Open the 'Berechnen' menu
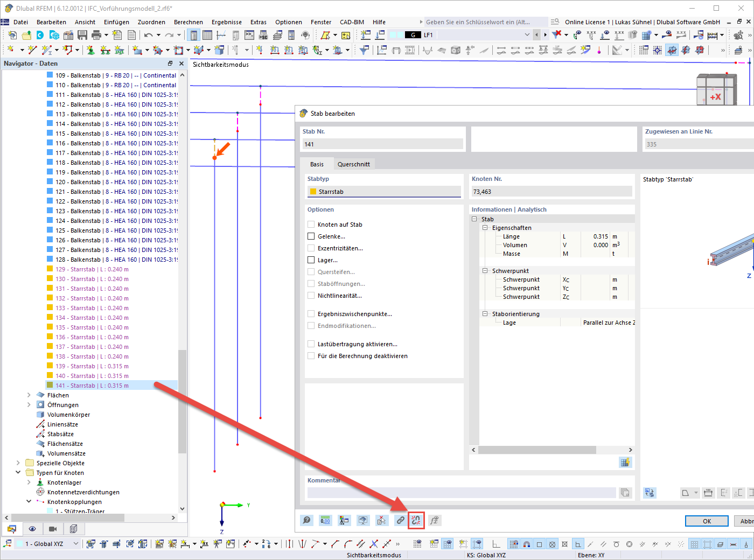Screen dimensions: 754x560 (188, 22)
